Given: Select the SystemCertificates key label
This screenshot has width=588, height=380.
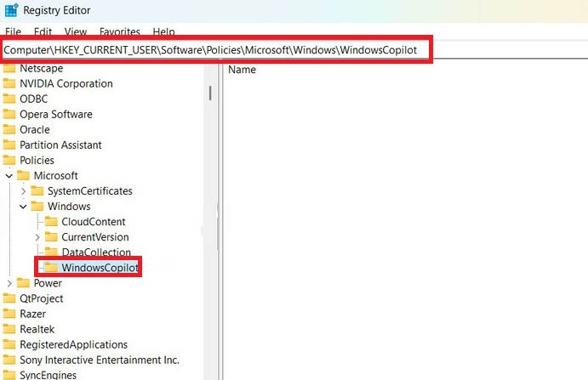Looking at the screenshot, I should (90, 191).
